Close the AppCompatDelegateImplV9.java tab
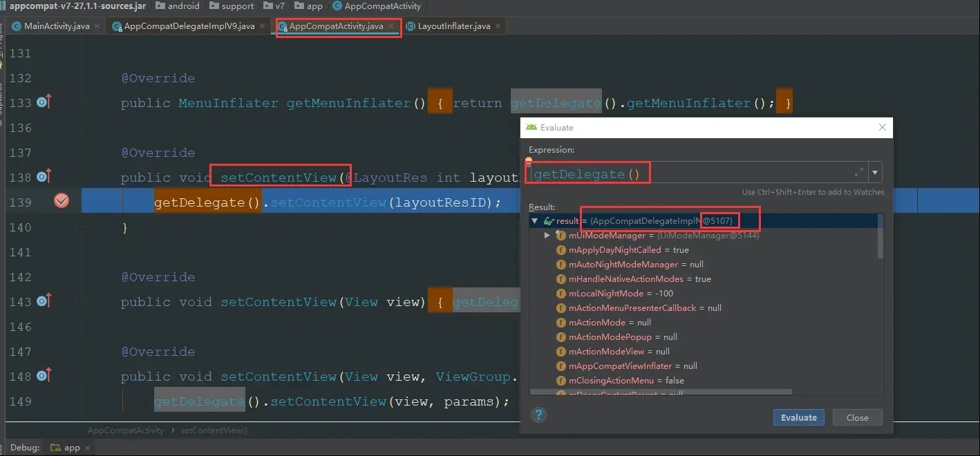 tap(262, 26)
